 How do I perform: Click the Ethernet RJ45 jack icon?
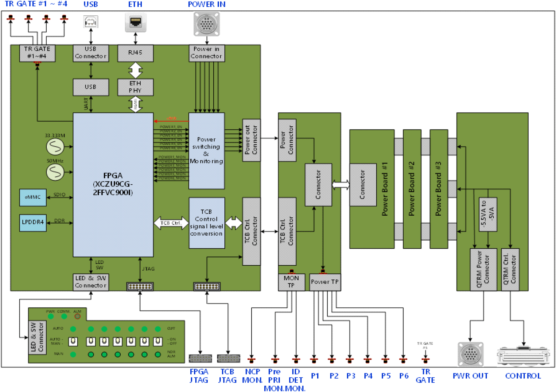click(x=135, y=22)
